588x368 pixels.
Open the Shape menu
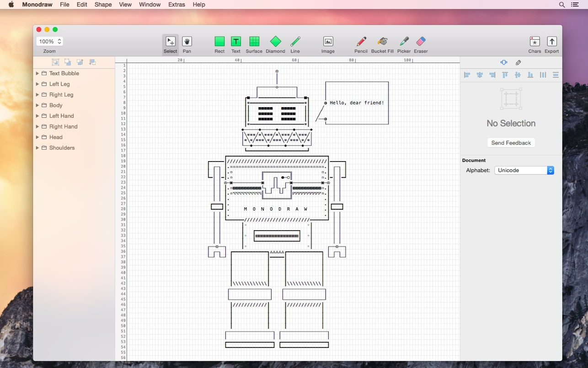[x=103, y=5]
